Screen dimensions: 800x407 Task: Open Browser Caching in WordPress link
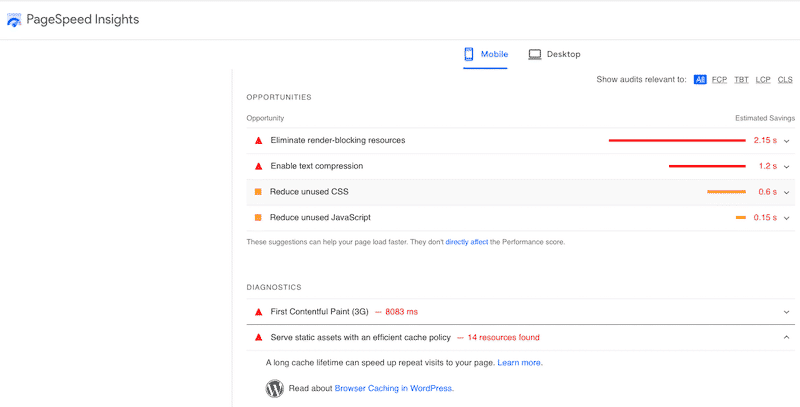[393, 388]
